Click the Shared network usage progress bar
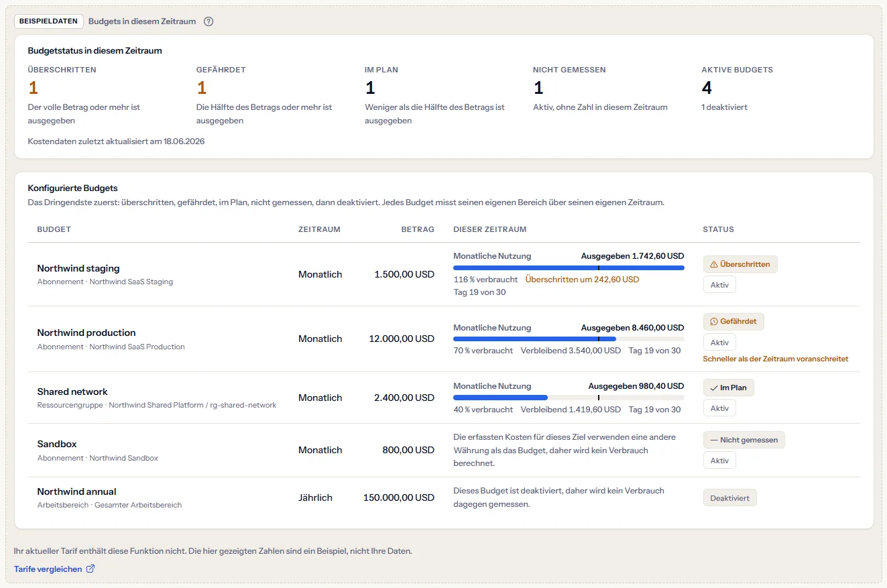Image resolution: width=887 pixels, height=588 pixels. [569, 398]
